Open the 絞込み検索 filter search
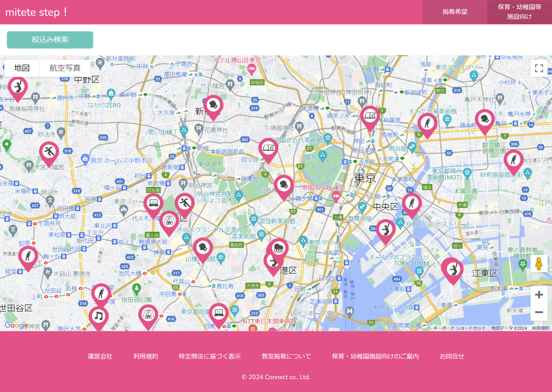The width and height of the screenshot is (552, 392). point(50,40)
